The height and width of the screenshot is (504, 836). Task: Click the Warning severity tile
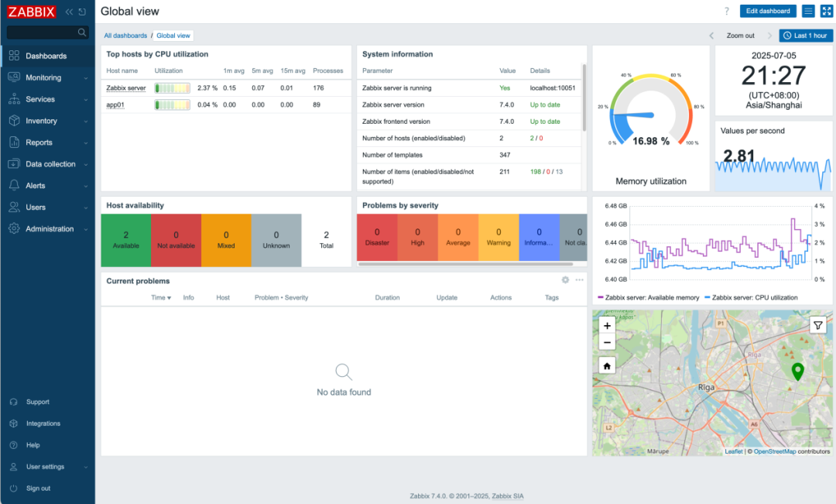pyautogui.click(x=499, y=238)
